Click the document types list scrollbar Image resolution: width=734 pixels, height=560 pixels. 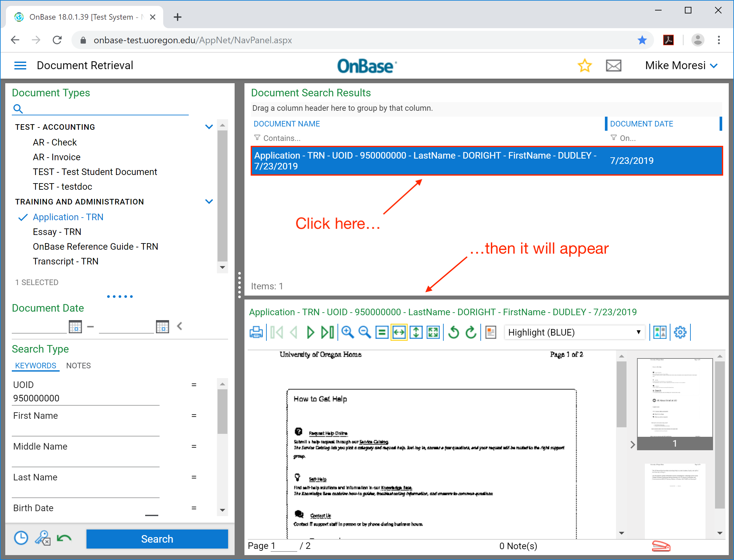pyautogui.click(x=222, y=196)
